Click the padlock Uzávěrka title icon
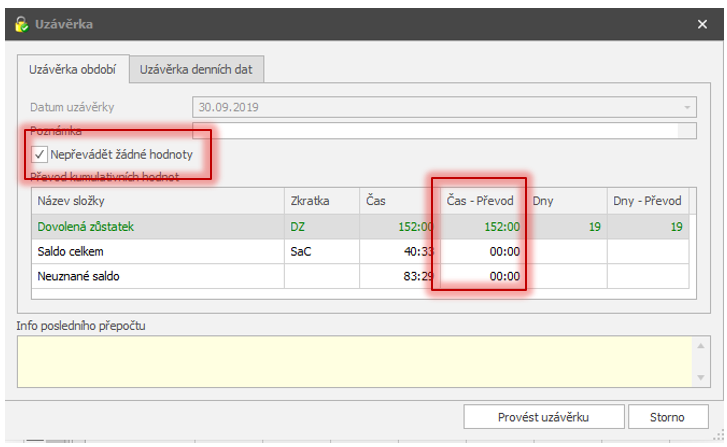This screenshot has height=447, width=727. pos(21,24)
